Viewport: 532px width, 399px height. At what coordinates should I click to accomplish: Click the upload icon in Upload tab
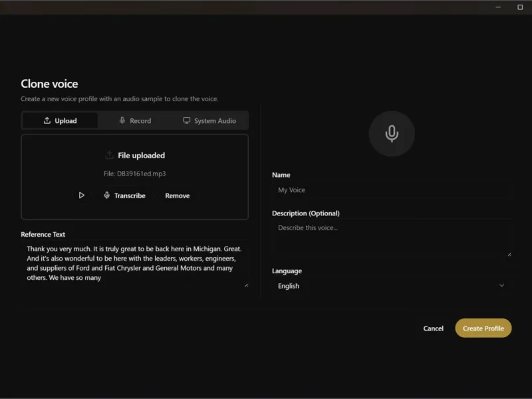click(47, 120)
